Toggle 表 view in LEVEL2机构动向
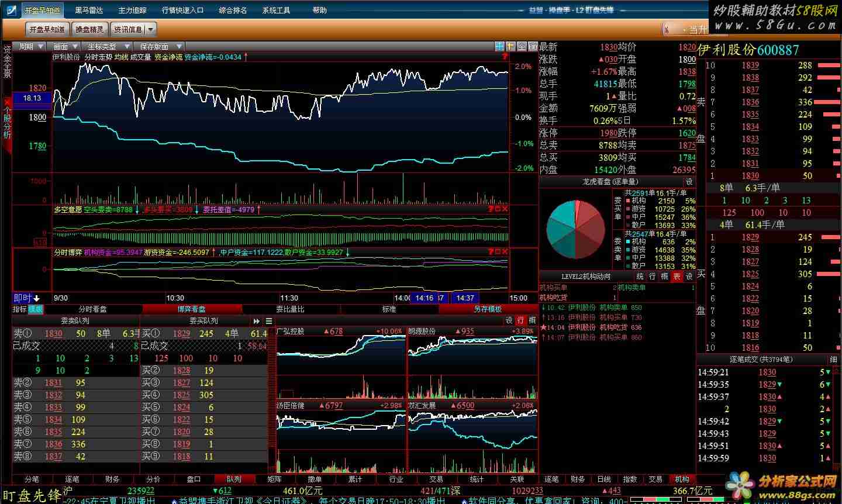 tap(677, 277)
